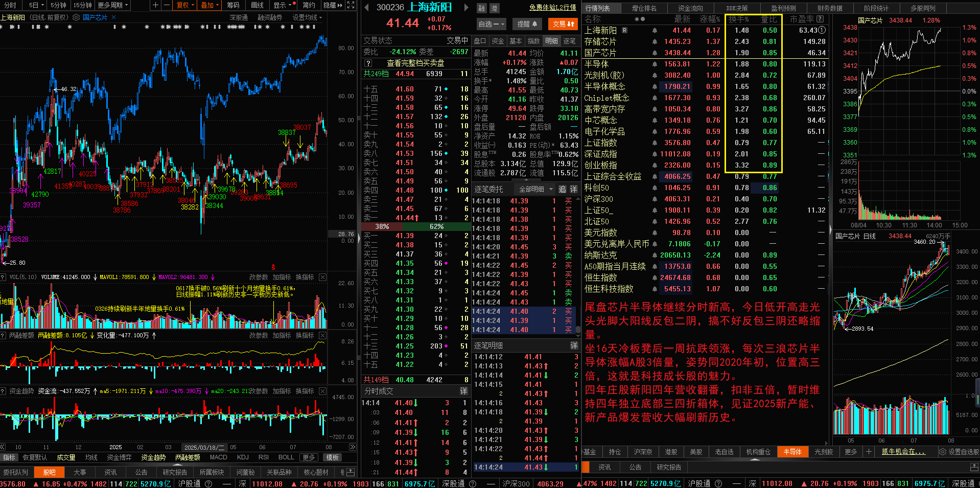This screenshot has width=980, height=488.
Task: Click the 交易 trade button
Action: [563, 24]
